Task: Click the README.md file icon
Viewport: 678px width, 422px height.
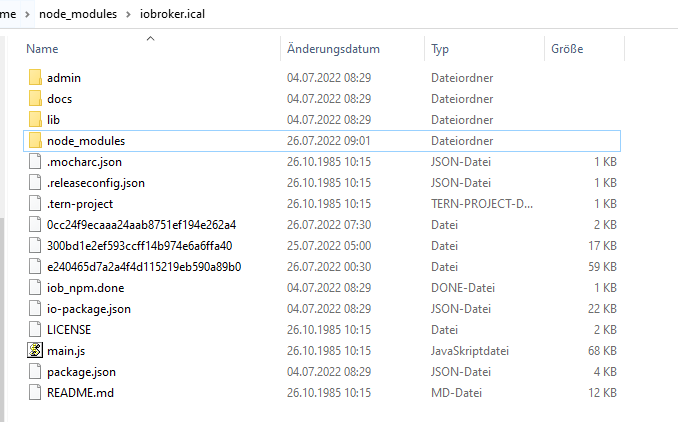Action: [x=35, y=393]
